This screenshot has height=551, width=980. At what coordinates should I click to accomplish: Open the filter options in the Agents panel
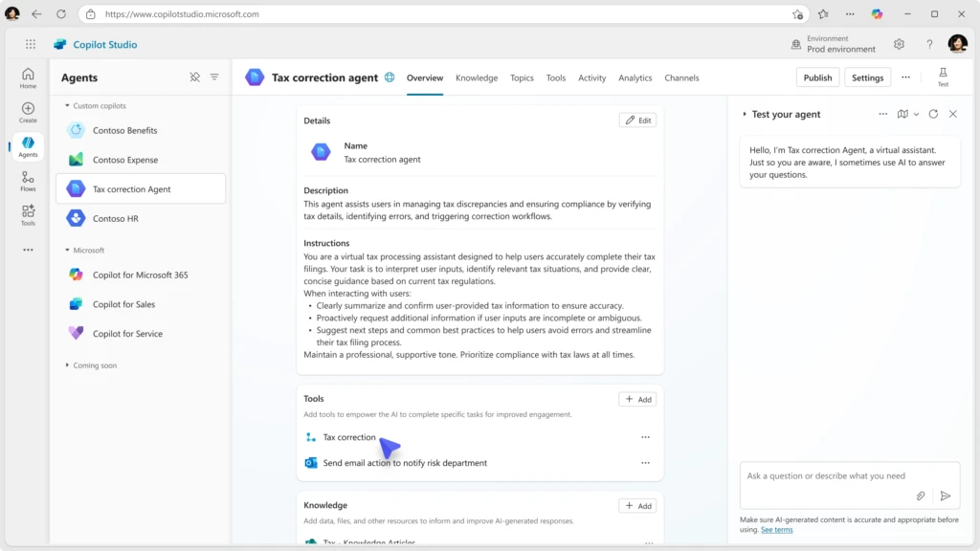214,77
